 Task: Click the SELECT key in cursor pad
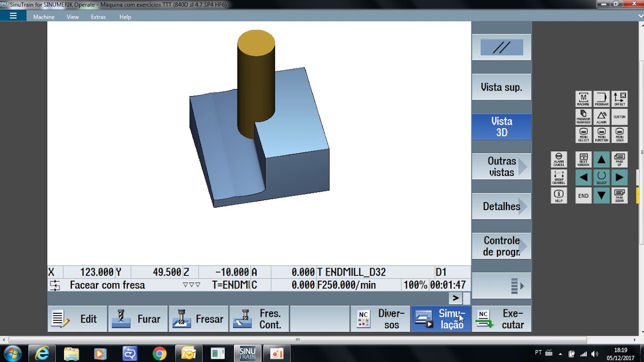601,177
